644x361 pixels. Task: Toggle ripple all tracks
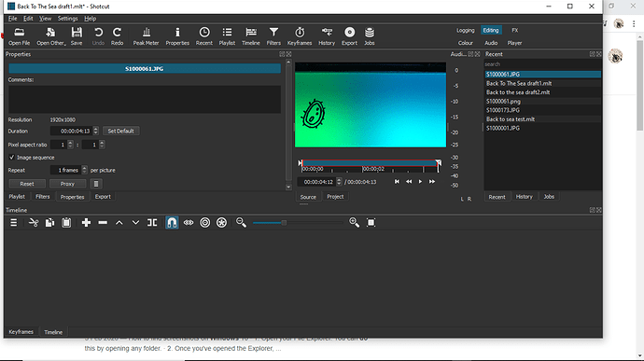[x=221, y=223]
